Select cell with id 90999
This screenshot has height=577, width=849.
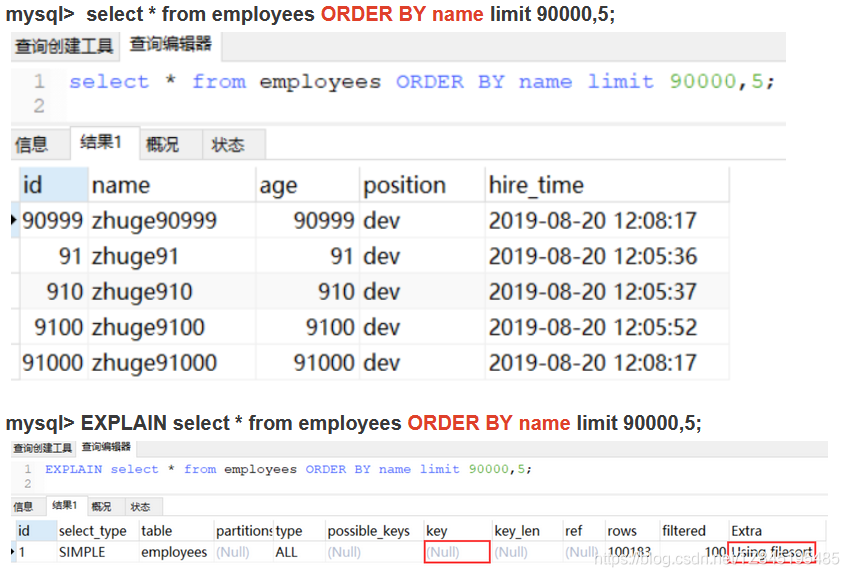(54, 221)
